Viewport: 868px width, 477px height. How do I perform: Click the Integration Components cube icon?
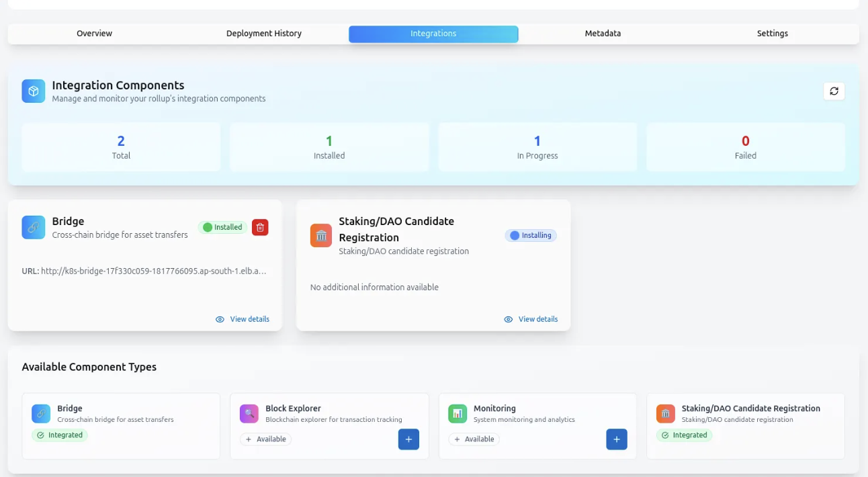pyautogui.click(x=34, y=91)
